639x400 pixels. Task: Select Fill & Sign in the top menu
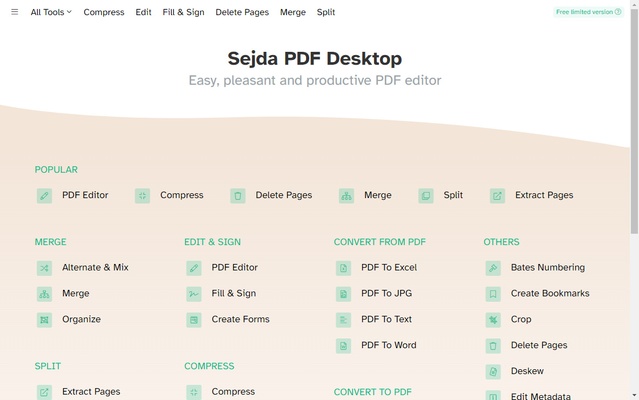[x=183, y=12]
